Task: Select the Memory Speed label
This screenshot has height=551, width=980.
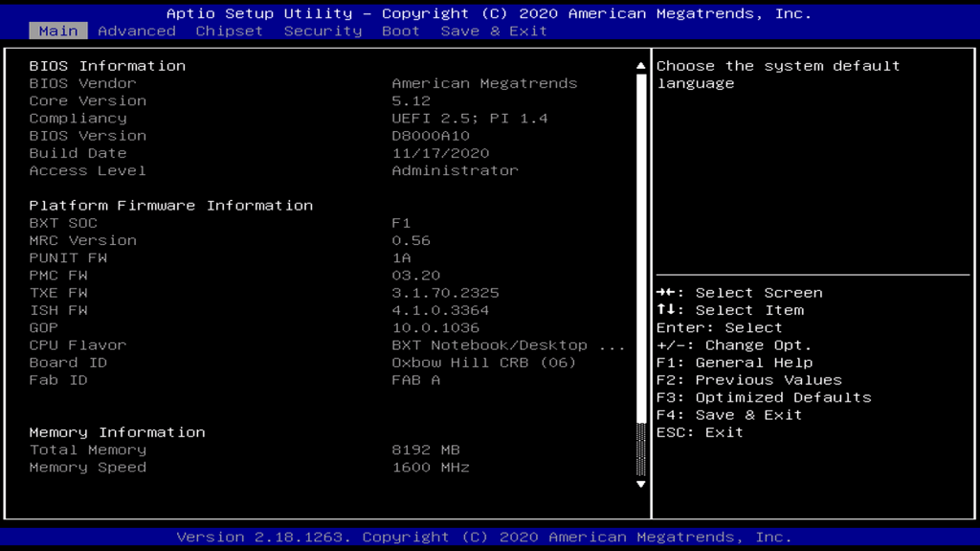Action: [x=87, y=467]
